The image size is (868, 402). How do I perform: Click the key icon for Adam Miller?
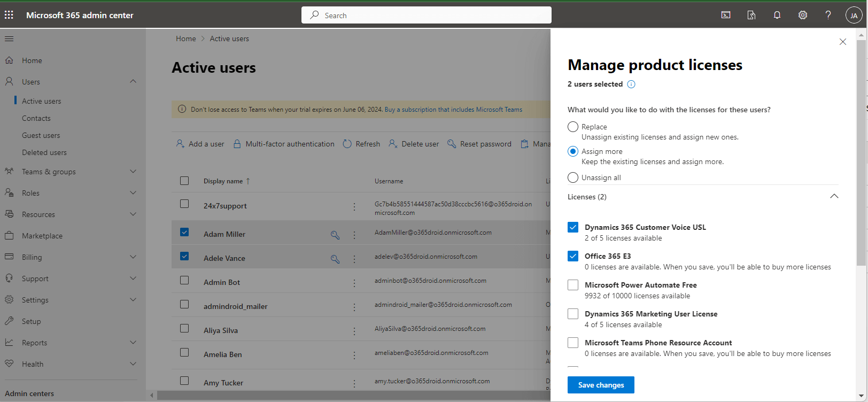click(x=335, y=235)
